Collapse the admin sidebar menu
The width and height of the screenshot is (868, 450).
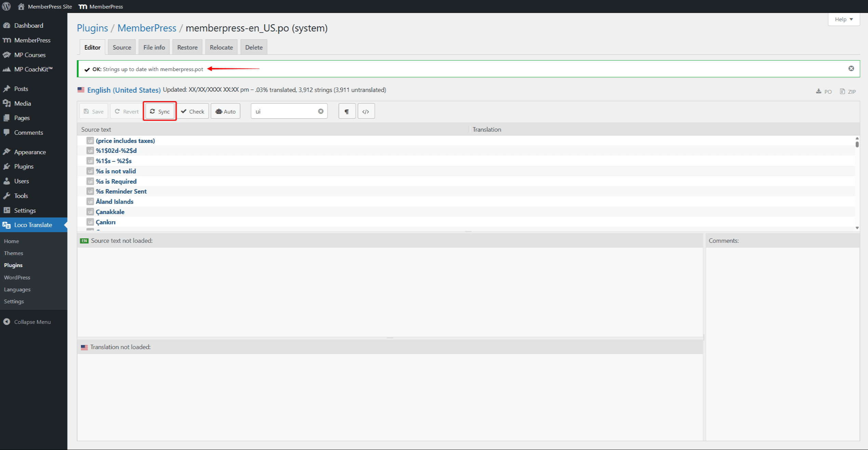coord(32,322)
